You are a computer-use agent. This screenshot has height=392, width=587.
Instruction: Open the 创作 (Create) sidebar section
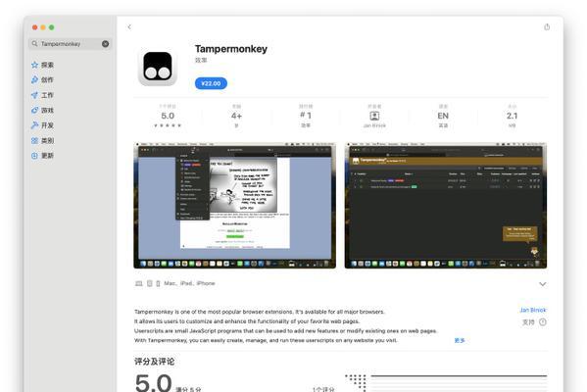coord(43,79)
